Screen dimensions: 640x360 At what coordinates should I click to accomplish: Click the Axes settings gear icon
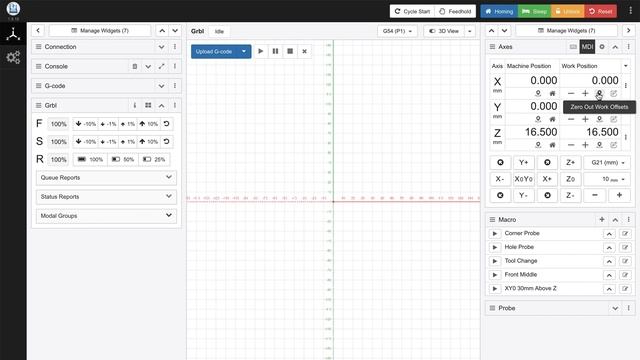click(602, 47)
